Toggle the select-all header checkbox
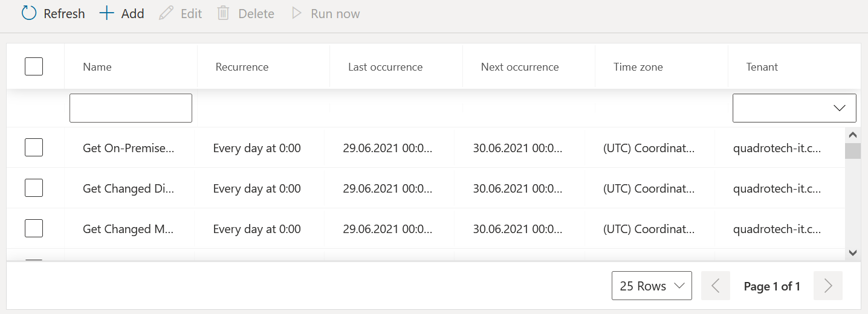This screenshot has height=314, width=868. [x=34, y=66]
